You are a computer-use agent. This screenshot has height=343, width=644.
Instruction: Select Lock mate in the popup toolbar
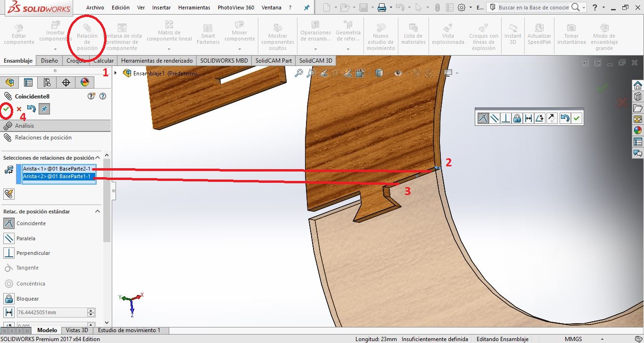click(517, 118)
